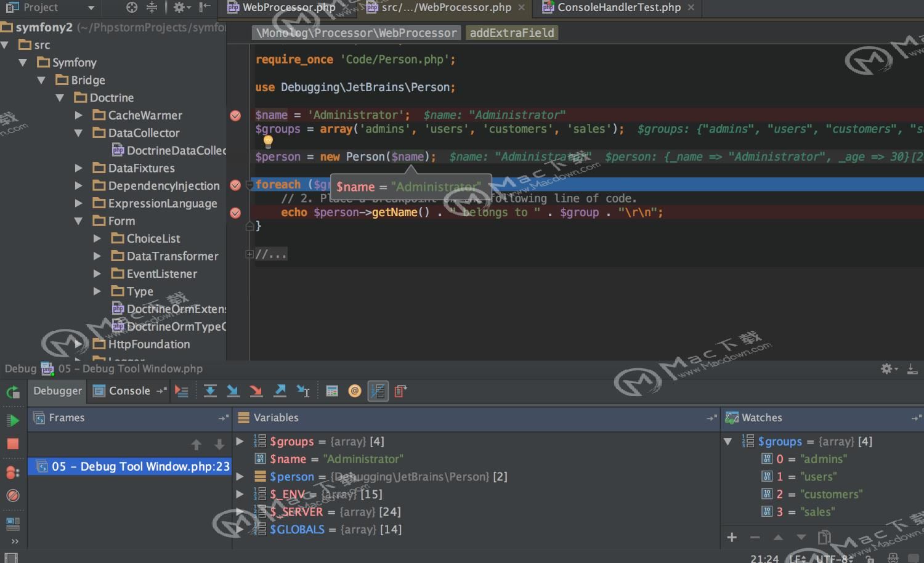924x563 pixels.
Task: Move to previous frame up arrow
Action: point(197,444)
